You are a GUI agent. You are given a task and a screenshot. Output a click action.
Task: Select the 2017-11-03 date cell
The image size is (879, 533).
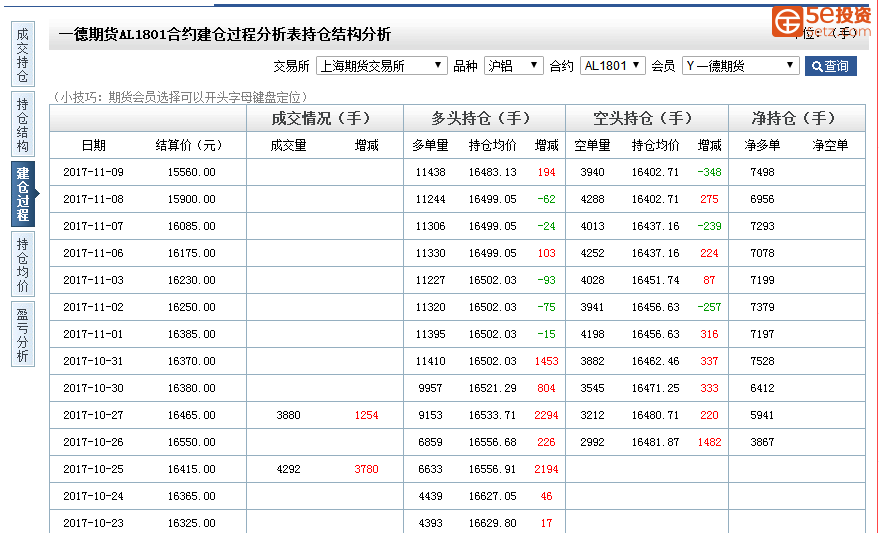[x=94, y=280]
